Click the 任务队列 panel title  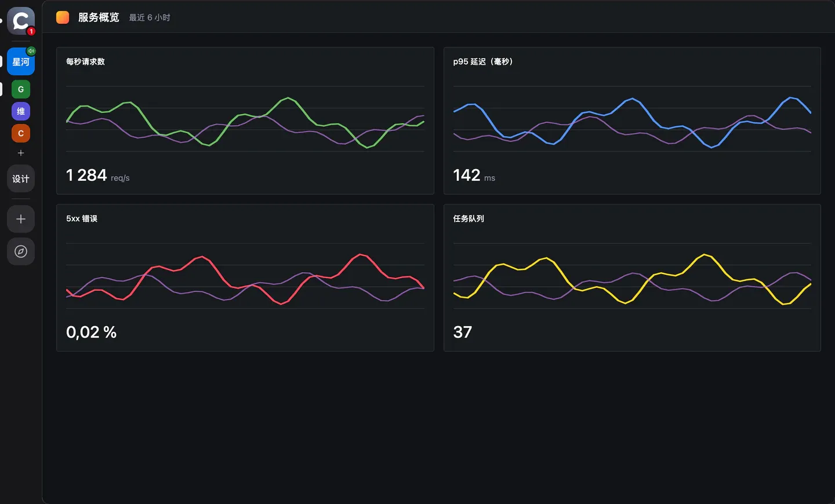[469, 218]
